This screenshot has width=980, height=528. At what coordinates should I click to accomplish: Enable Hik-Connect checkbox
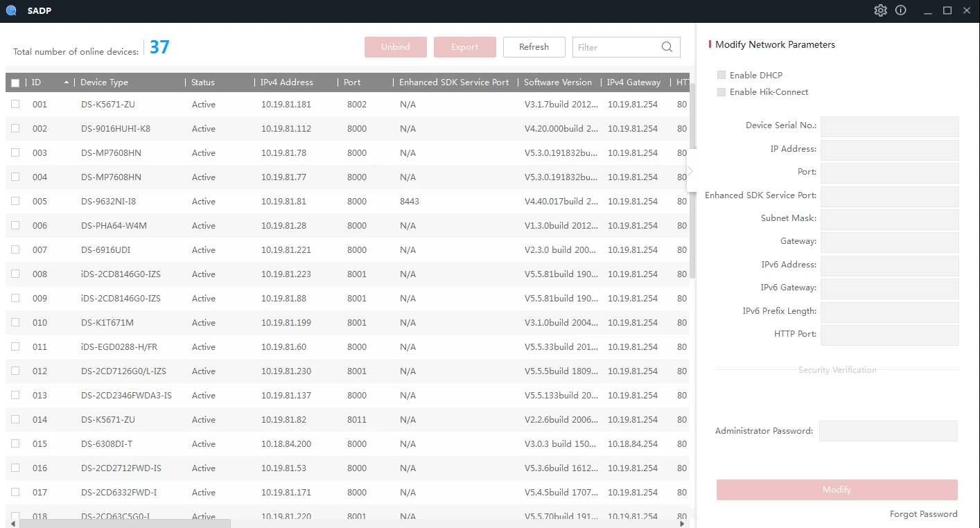pyautogui.click(x=721, y=92)
